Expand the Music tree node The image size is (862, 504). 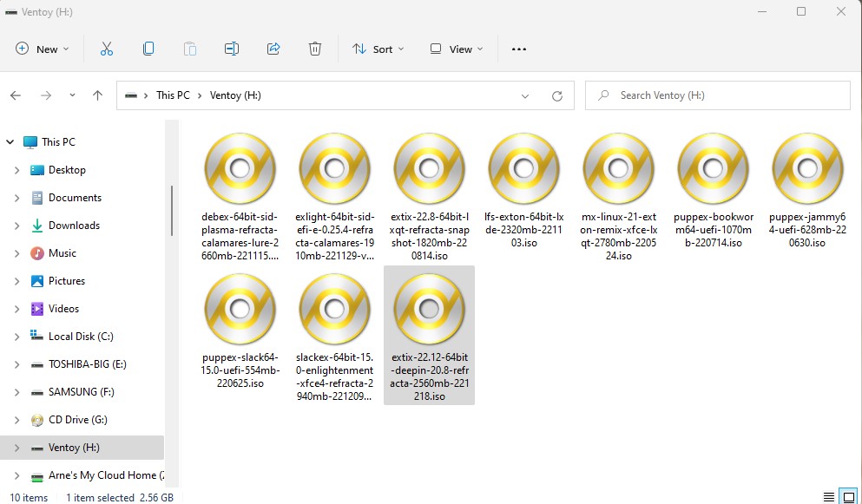click(x=17, y=253)
